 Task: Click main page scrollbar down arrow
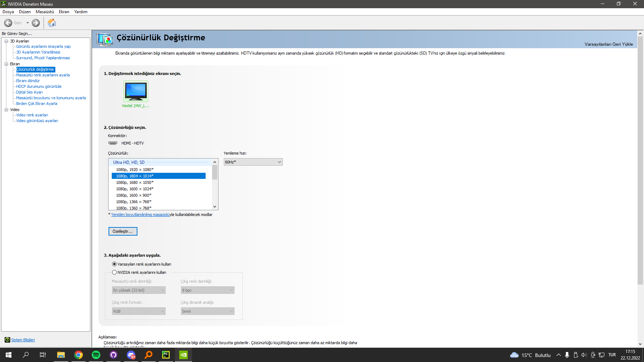click(x=640, y=344)
